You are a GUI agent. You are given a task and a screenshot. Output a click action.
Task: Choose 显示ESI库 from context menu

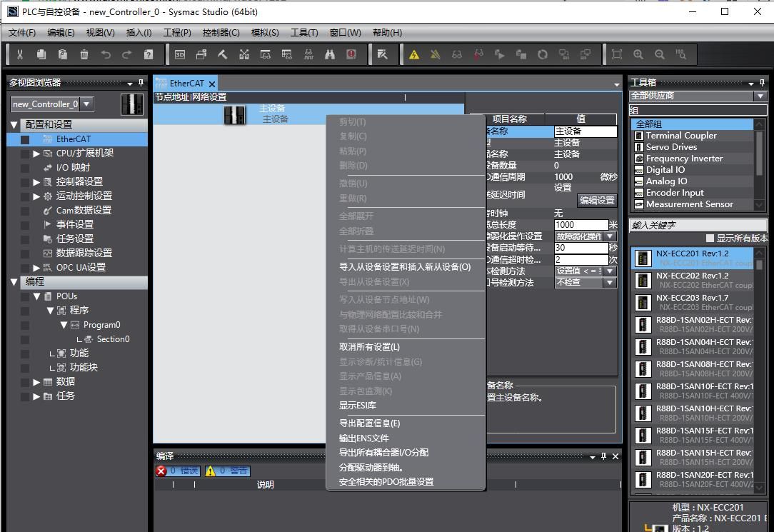click(x=357, y=406)
